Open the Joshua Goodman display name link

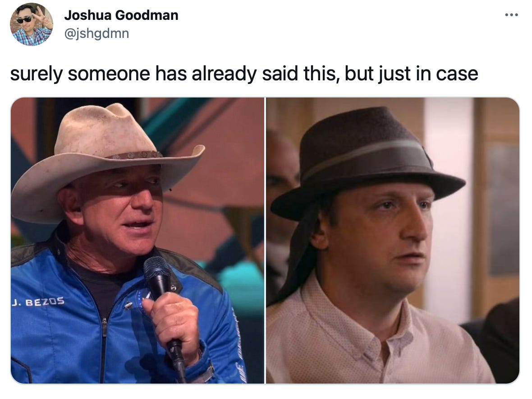121,15
